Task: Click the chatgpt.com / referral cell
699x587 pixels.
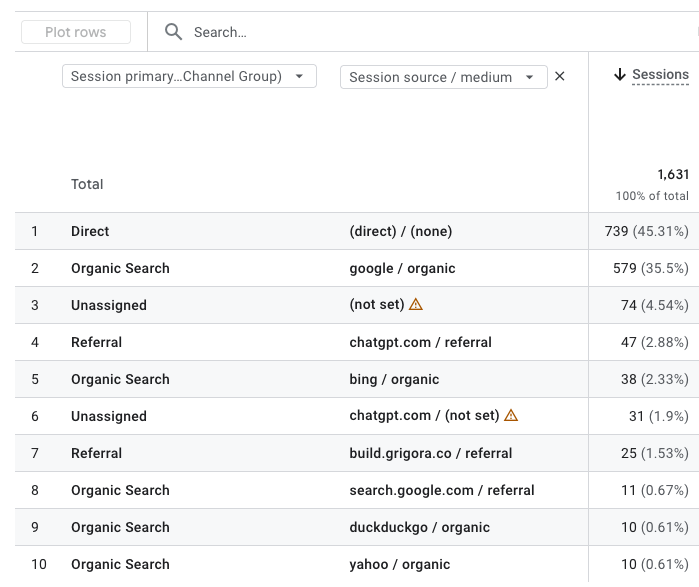Action: [x=420, y=342]
